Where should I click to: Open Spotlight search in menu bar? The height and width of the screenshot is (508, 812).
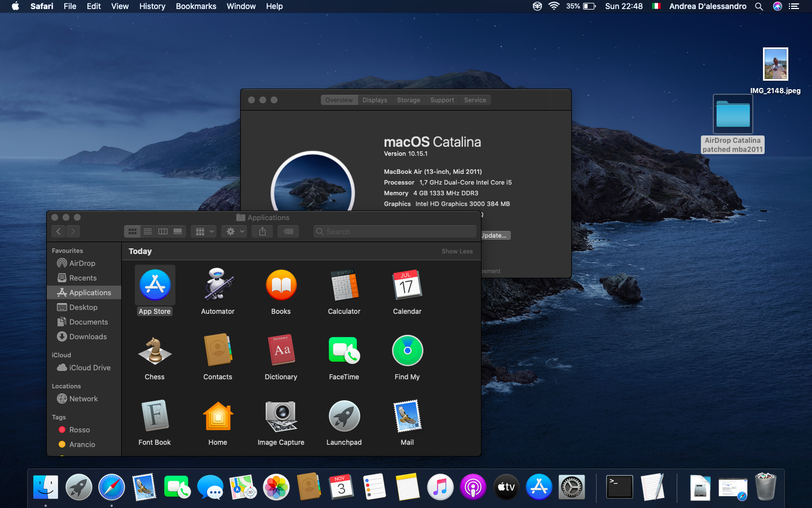759,6
